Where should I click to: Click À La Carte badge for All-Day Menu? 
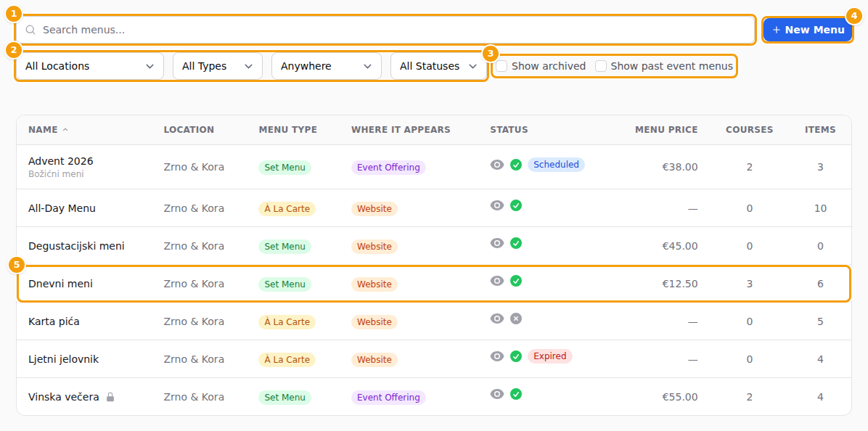287,208
